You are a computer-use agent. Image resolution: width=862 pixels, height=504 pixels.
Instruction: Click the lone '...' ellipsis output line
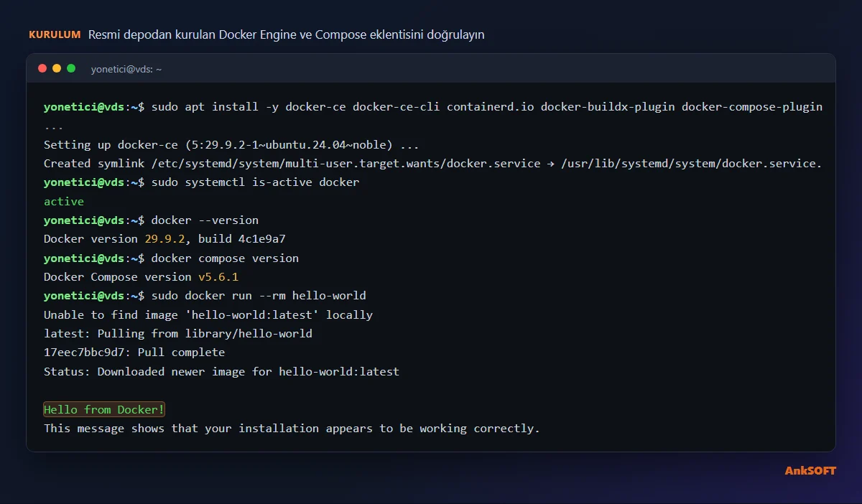(54, 127)
